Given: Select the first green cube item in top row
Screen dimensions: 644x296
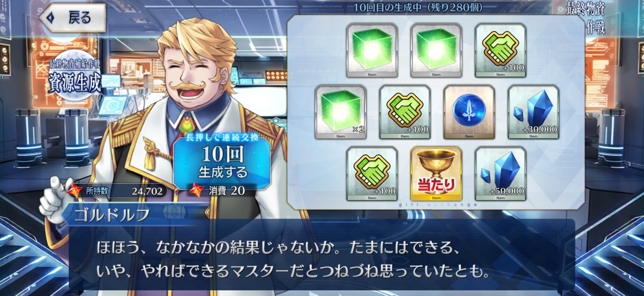Looking at the screenshot, I should pyautogui.click(x=372, y=51).
